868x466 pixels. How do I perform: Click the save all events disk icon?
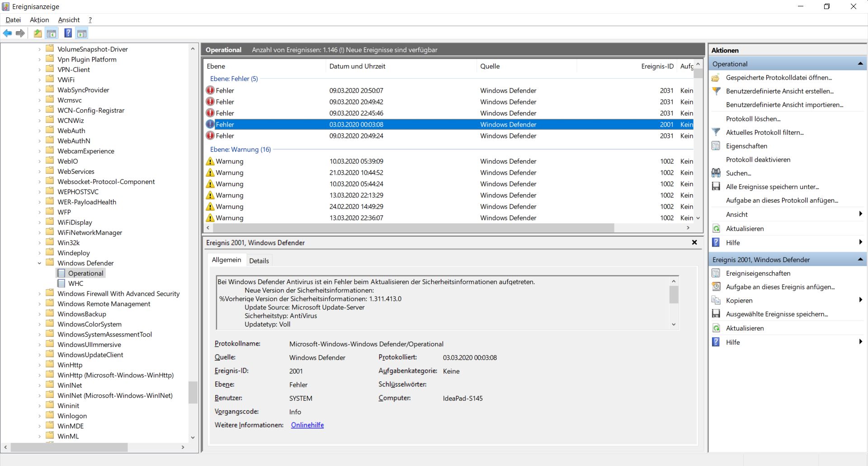pyautogui.click(x=716, y=186)
